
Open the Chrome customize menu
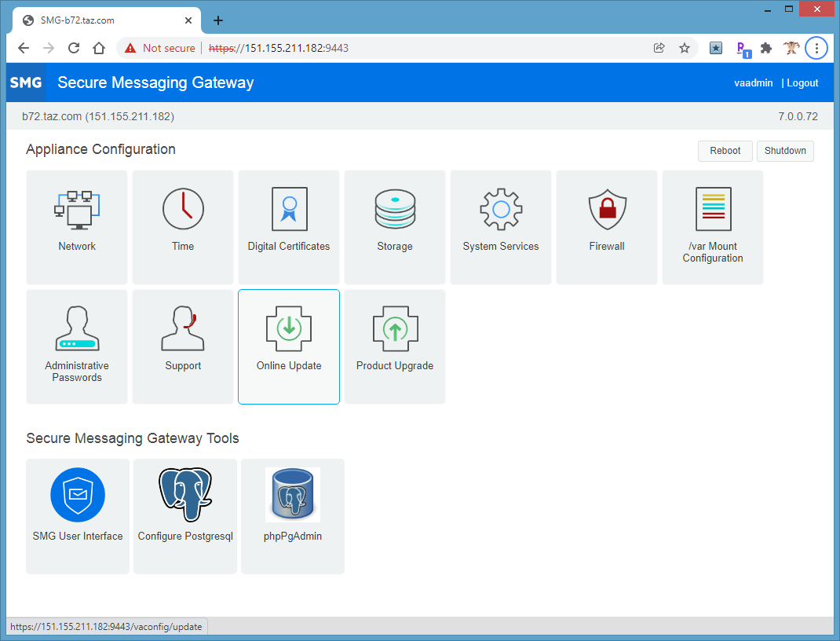(x=816, y=48)
